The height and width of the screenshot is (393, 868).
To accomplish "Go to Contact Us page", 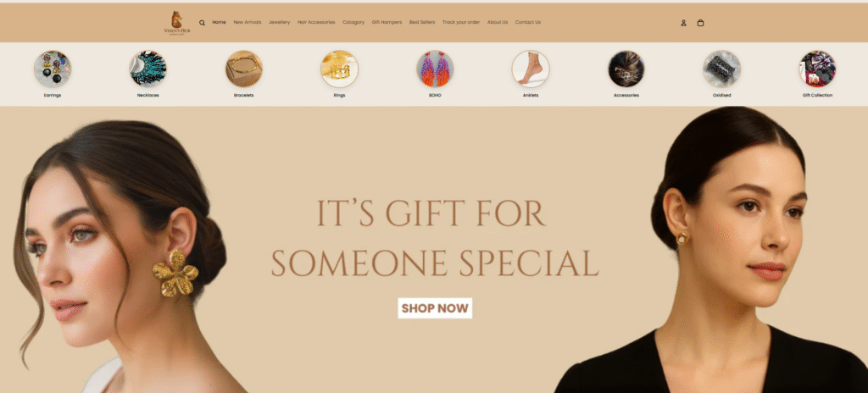I will pos(528,23).
